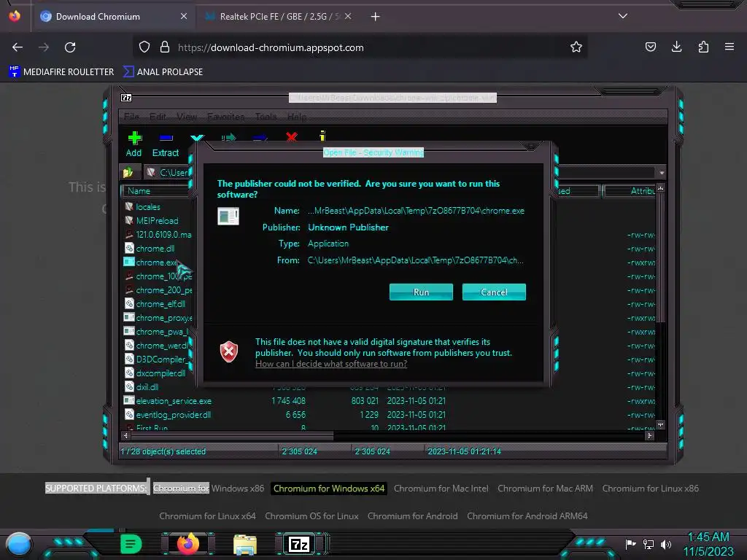Click the 7-Zip Test checkmark icon
The image size is (747, 560).
pos(197,138)
